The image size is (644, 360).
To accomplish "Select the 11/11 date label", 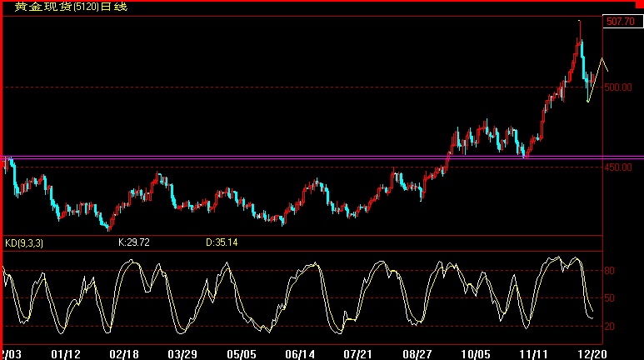I will (x=533, y=354).
